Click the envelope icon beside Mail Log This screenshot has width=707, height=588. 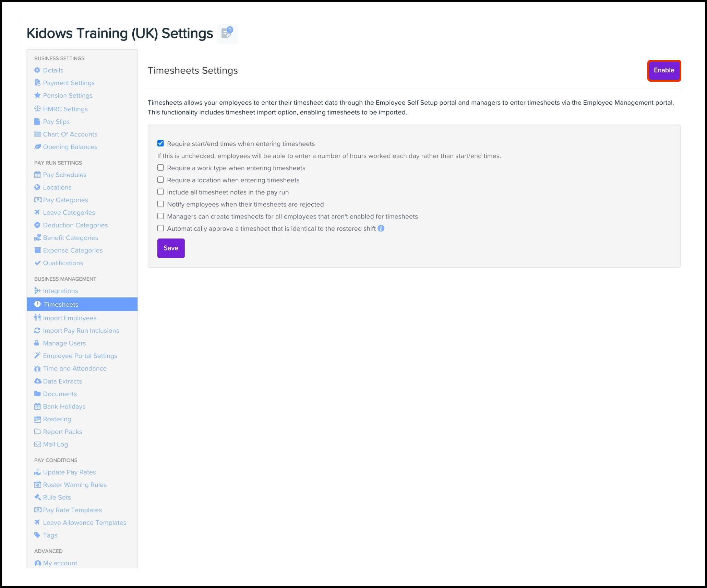click(x=38, y=444)
